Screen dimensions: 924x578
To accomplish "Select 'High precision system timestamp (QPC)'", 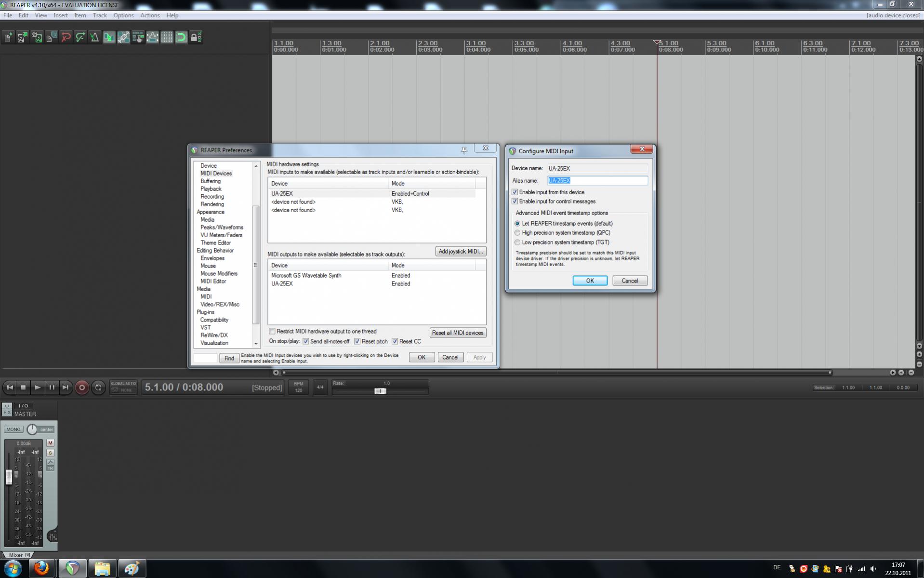I will coord(517,233).
